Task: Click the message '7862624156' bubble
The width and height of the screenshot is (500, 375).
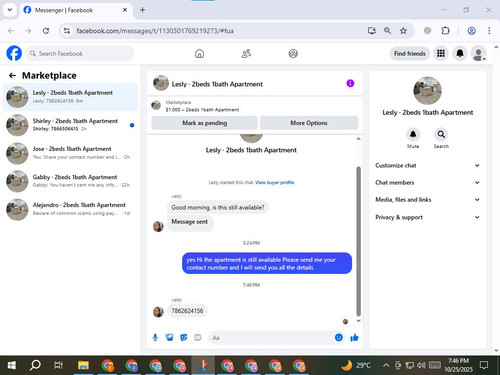Action: 187,311
